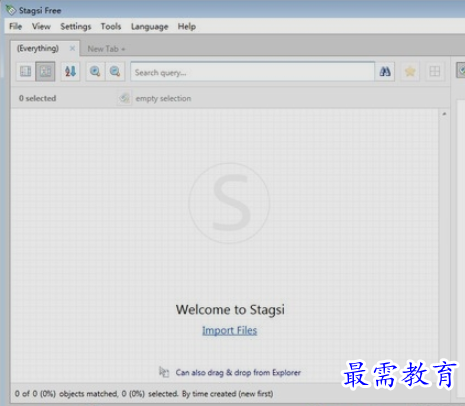Open the View menu
This screenshot has height=406, width=465.
[41, 26]
